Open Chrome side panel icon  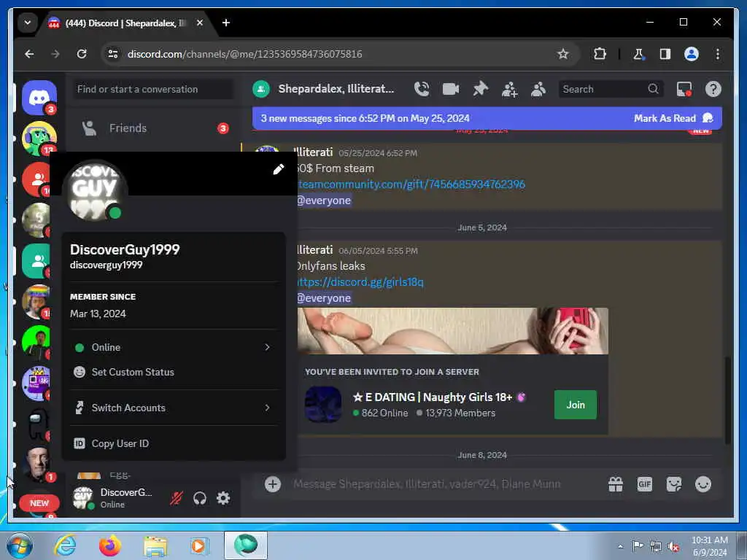(665, 54)
